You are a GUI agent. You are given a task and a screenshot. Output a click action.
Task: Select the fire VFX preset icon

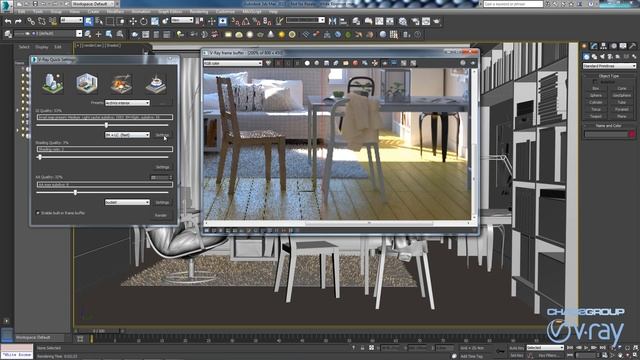[121, 83]
